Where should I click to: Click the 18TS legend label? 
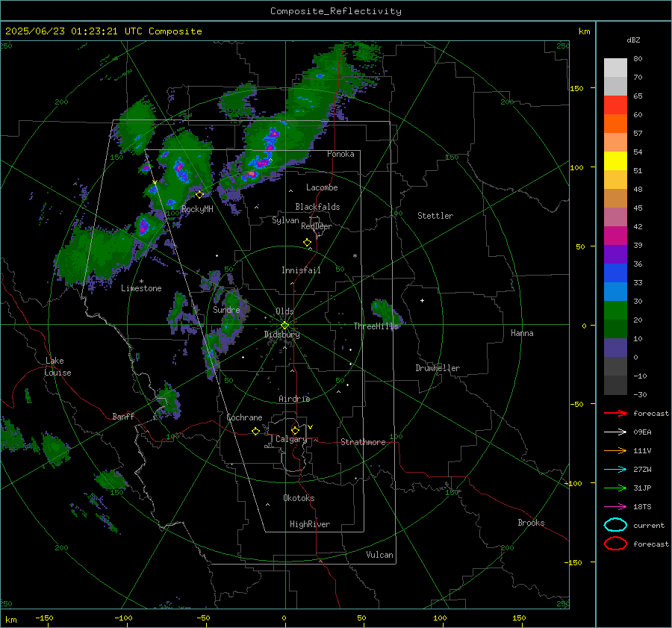click(642, 507)
